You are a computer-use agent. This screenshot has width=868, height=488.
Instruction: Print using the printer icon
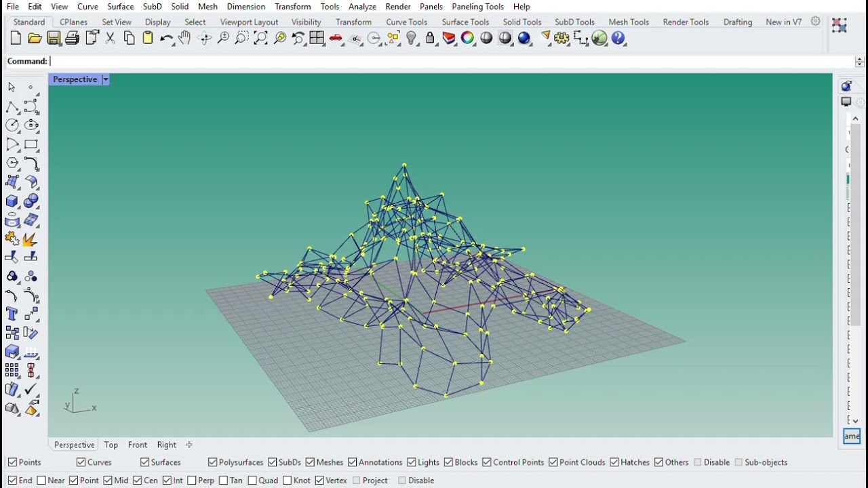tap(72, 38)
